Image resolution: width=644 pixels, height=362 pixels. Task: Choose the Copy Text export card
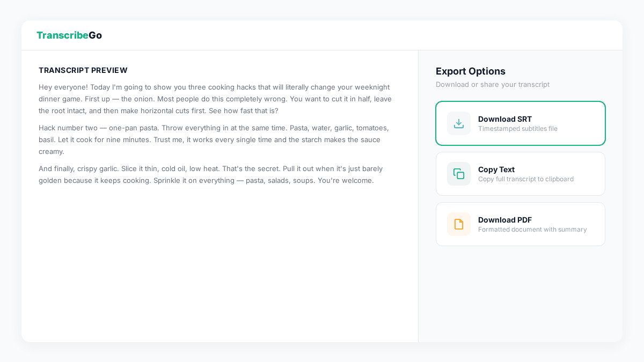pos(521,174)
